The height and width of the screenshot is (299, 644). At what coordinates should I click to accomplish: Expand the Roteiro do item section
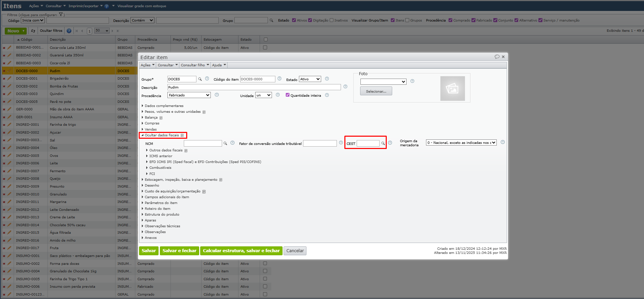pos(156,209)
